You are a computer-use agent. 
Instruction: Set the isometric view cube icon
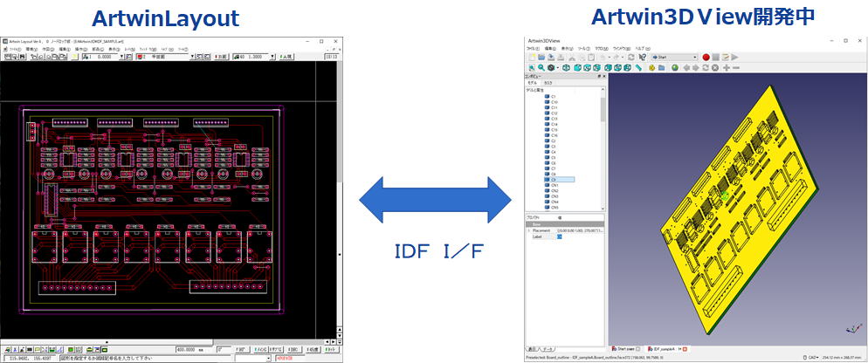[567, 67]
